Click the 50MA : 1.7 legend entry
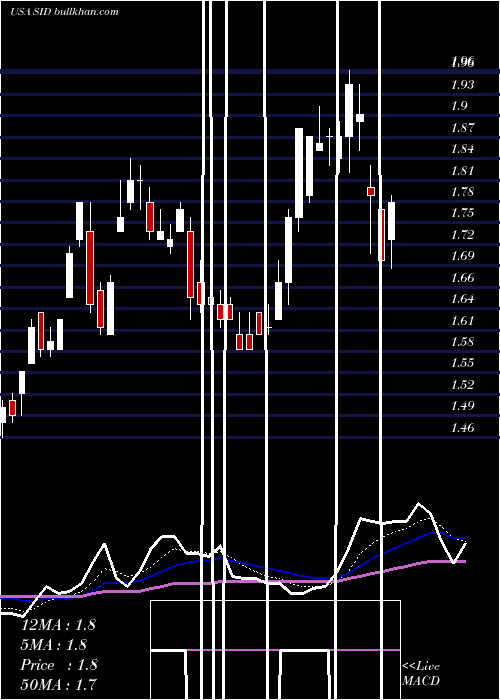The height and width of the screenshot is (700, 500). point(58,684)
